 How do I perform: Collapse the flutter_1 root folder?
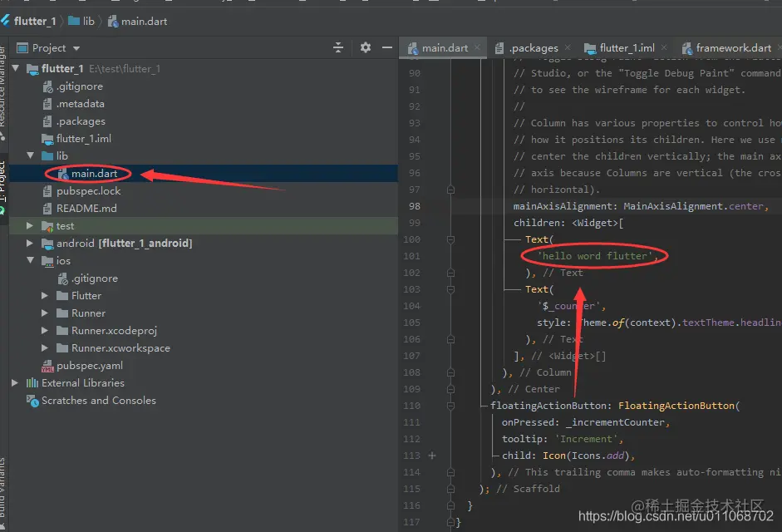click(16, 68)
